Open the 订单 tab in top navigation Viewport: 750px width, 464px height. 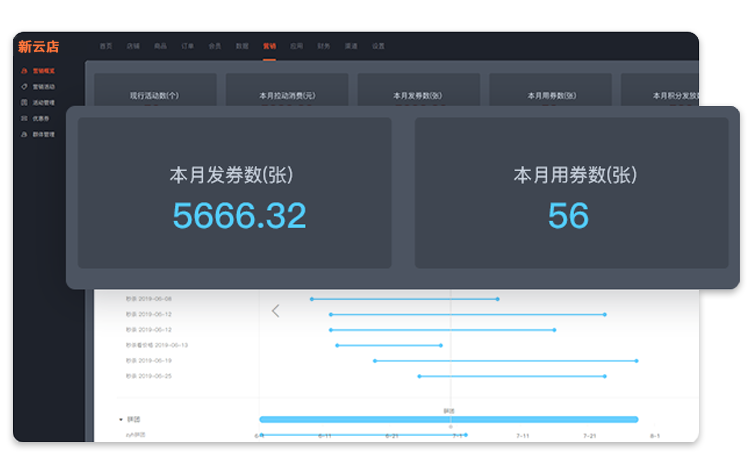[188, 46]
